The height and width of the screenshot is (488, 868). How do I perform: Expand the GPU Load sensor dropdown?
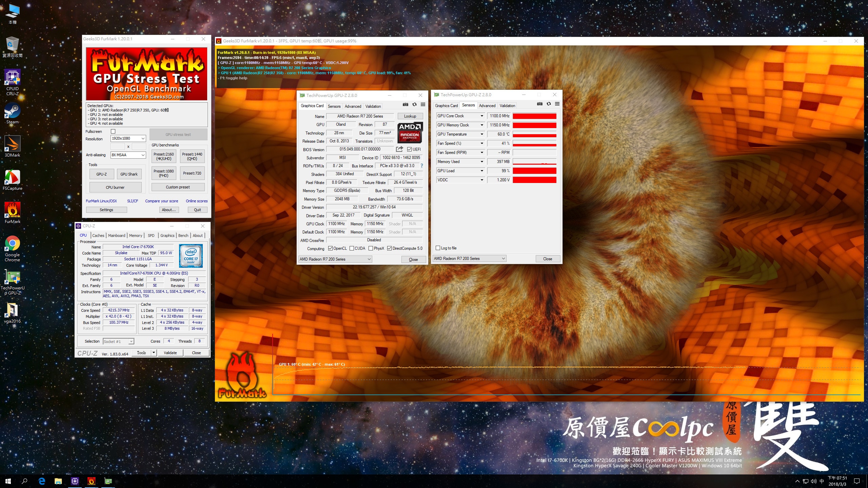click(x=482, y=171)
